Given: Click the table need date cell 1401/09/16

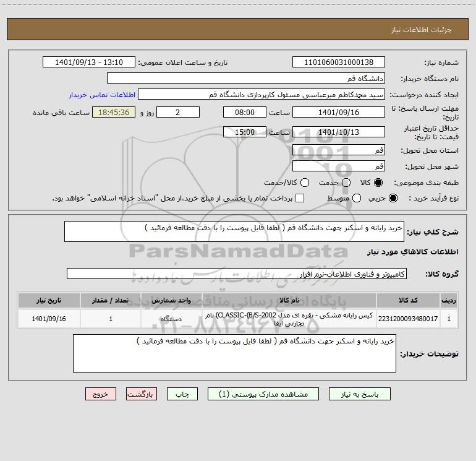Looking at the screenshot, I should point(49,319).
